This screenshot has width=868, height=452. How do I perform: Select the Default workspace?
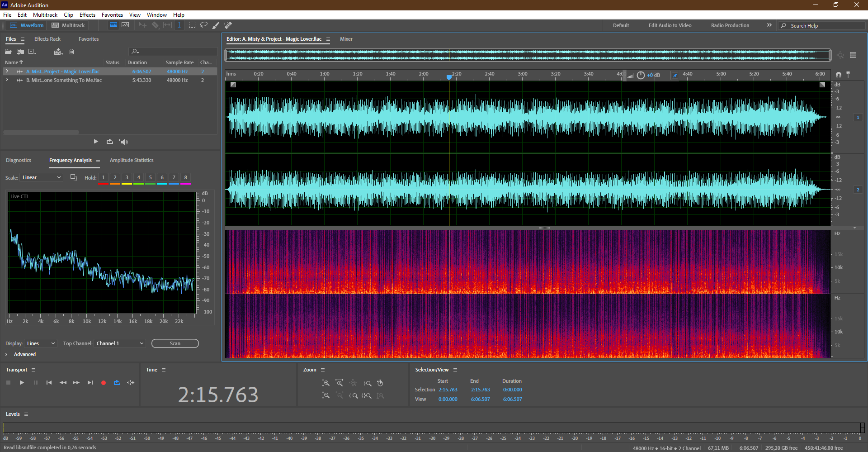(x=621, y=25)
